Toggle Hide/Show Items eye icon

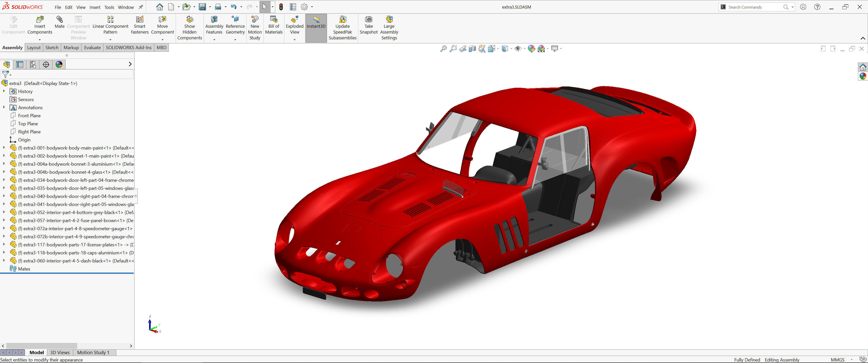pos(518,49)
